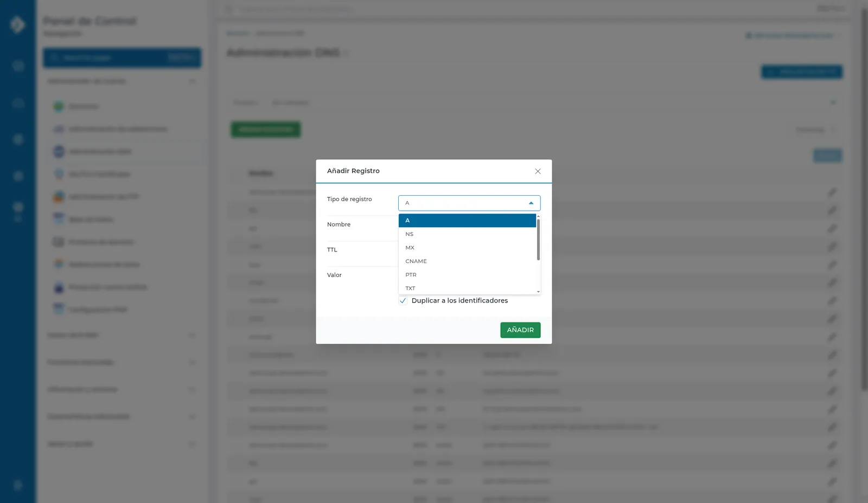Screen dimensions: 868x503
Task: Close the Añadir Registro dialog
Action: (x=538, y=171)
